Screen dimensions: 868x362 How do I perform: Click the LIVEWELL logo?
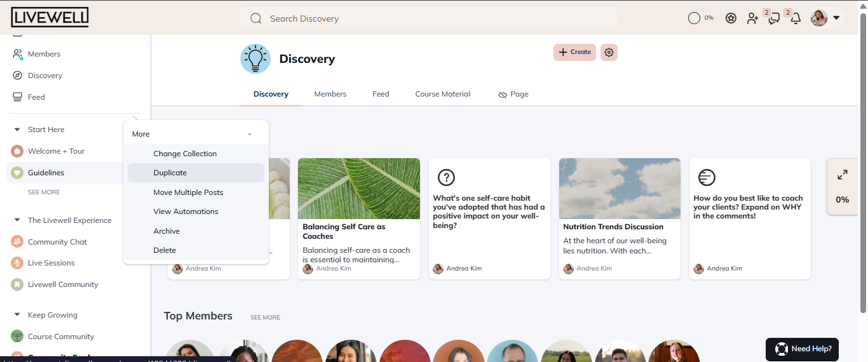[x=50, y=17]
